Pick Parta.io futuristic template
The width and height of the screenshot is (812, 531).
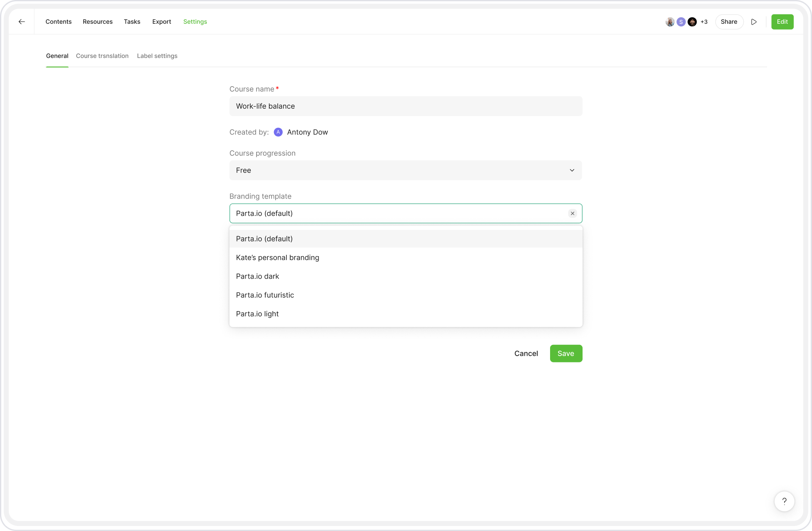tap(265, 295)
